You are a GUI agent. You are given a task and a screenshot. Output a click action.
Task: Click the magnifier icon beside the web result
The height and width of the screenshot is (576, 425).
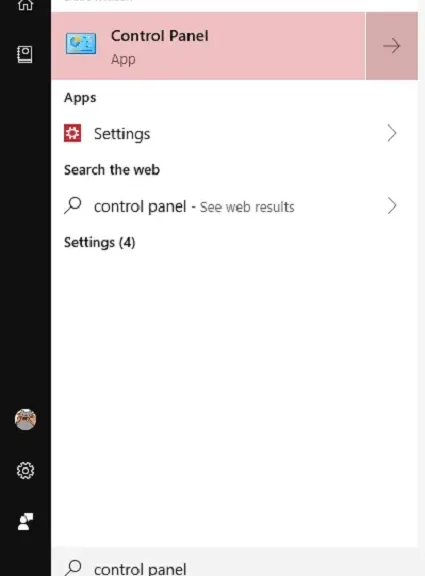pyautogui.click(x=73, y=205)
